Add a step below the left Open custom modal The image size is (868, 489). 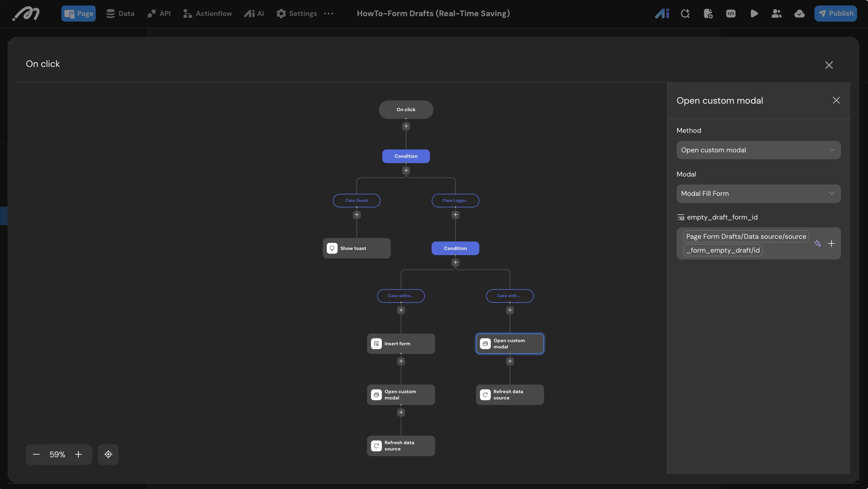401,412
